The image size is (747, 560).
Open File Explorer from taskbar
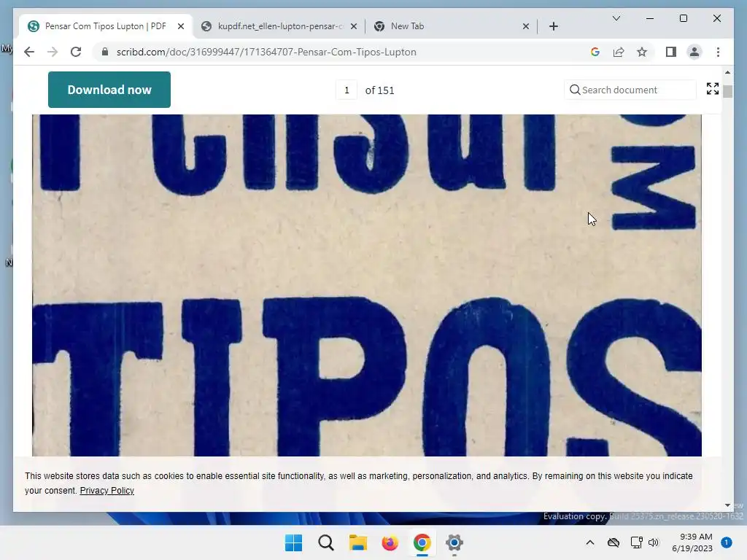coord(357,542)
